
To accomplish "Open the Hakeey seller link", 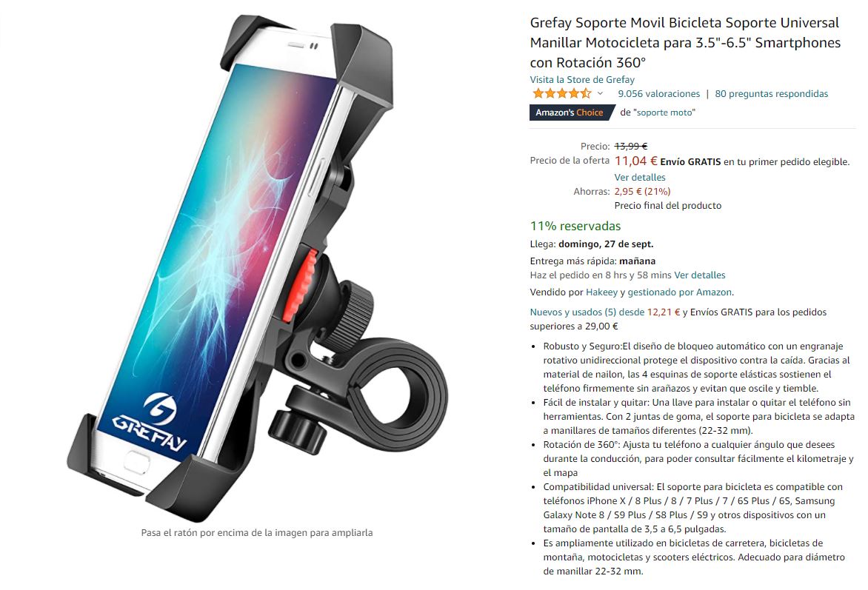I will (601, 292).
